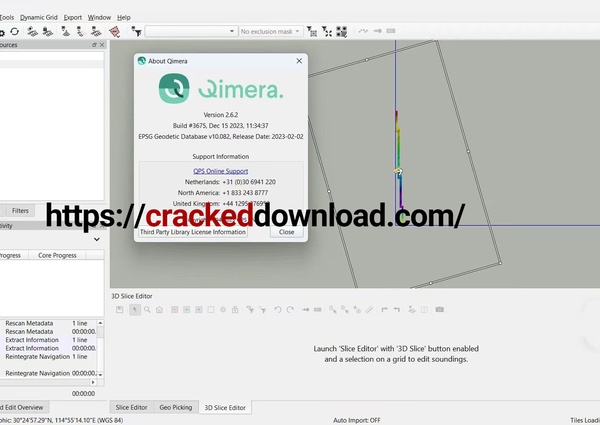Open the Tools menu
Screen dimensions: 600x425
(x=7, y=18)
